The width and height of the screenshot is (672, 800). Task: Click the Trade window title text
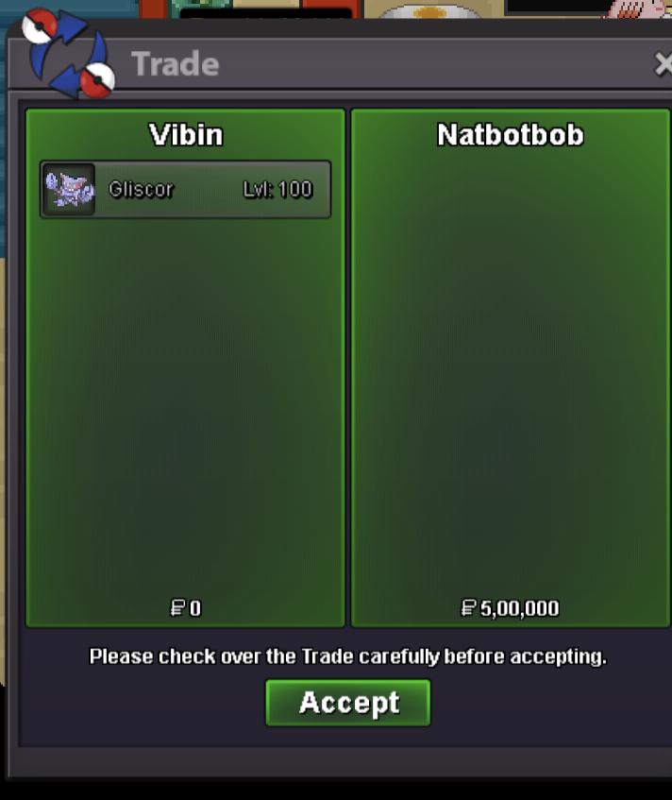[x=175, y=64]
